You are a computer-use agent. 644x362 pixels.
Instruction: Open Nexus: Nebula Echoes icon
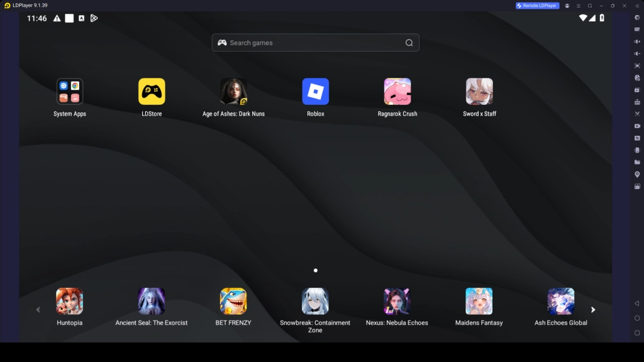tap(397, 301)
